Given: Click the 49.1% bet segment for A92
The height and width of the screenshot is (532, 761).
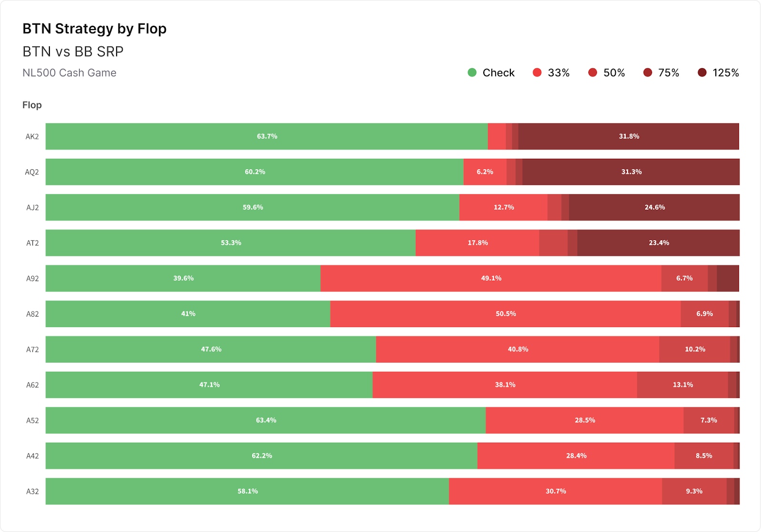Looking at the screenshot, I should (491, 279).
